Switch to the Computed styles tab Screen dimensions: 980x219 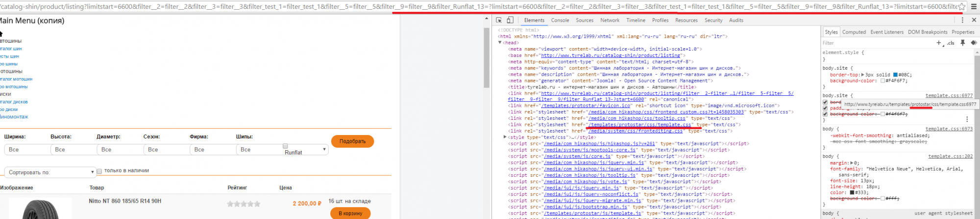click(x=854, y=32)
